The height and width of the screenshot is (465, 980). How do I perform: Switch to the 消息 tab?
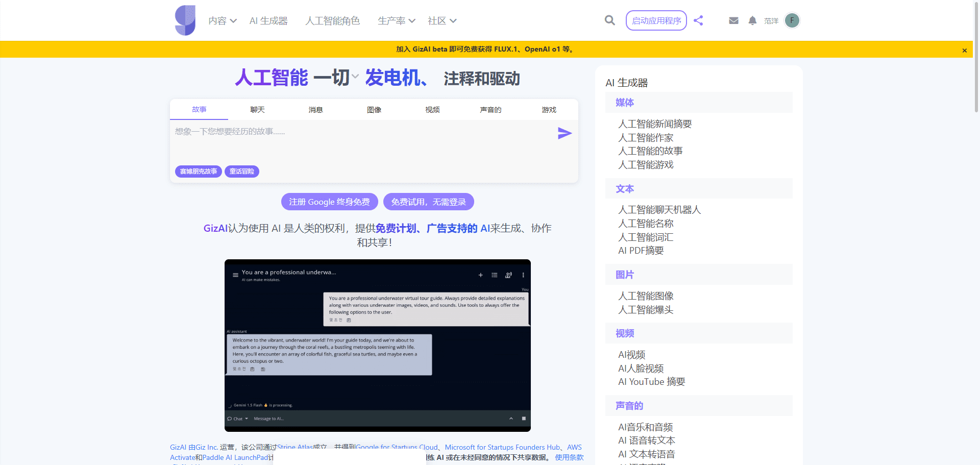pos(315,110)
